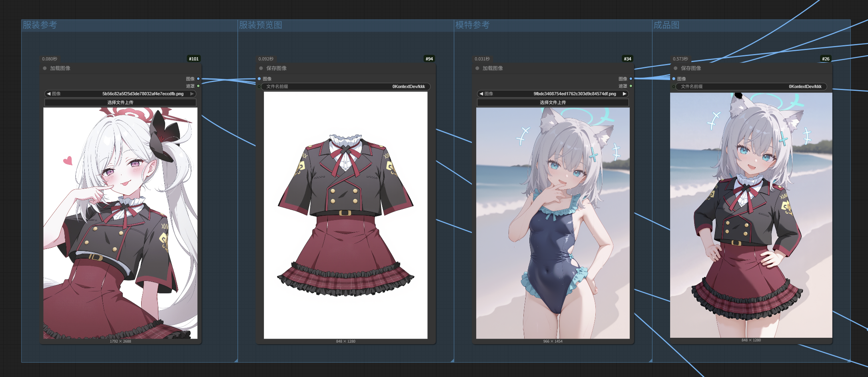Click the collapse dot on node #26 保存图像

(676, 68)
